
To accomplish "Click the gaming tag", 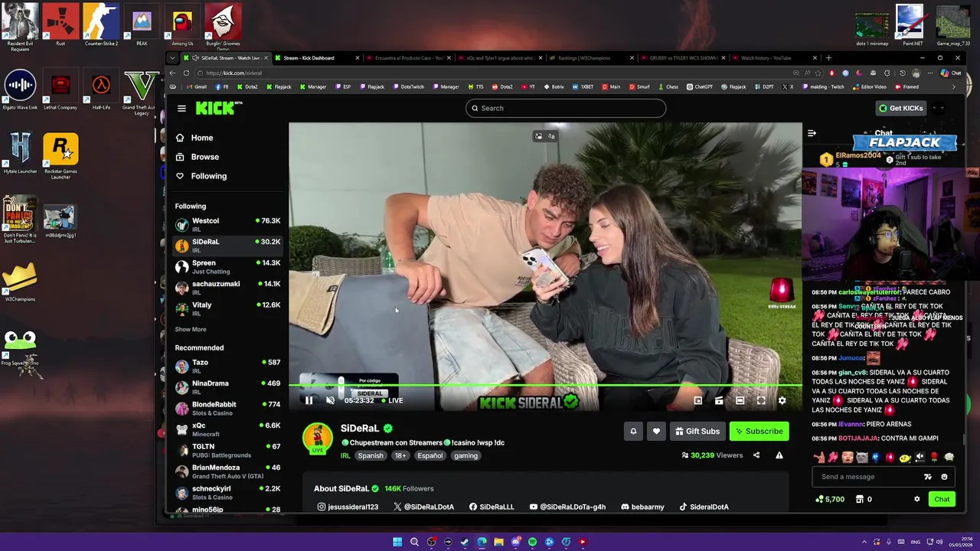I will 465,455.
